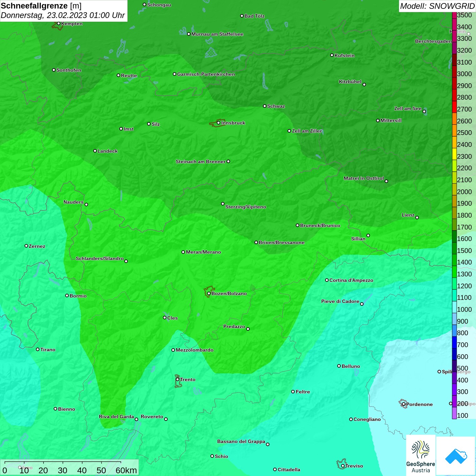The height and width of the screenshot is (476, 476).
Task: Click the 60km scale bar label
Action: tap(126, 470)
